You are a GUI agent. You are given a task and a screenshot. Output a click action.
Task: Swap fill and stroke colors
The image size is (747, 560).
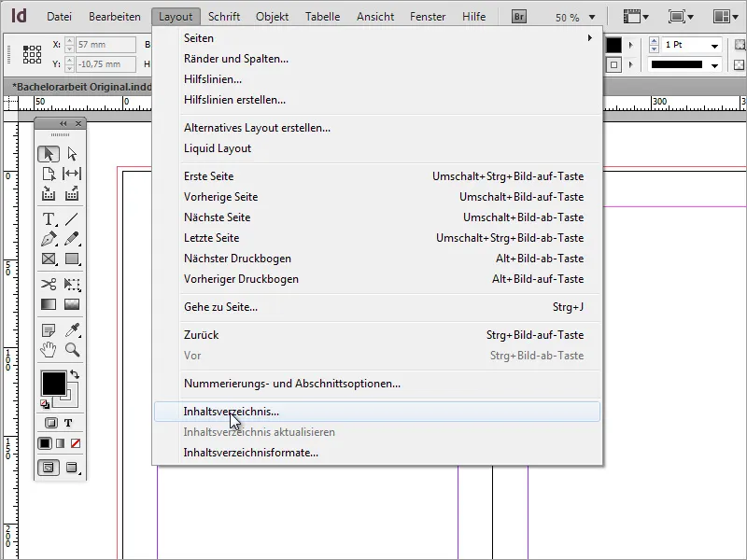click(75, 374)
